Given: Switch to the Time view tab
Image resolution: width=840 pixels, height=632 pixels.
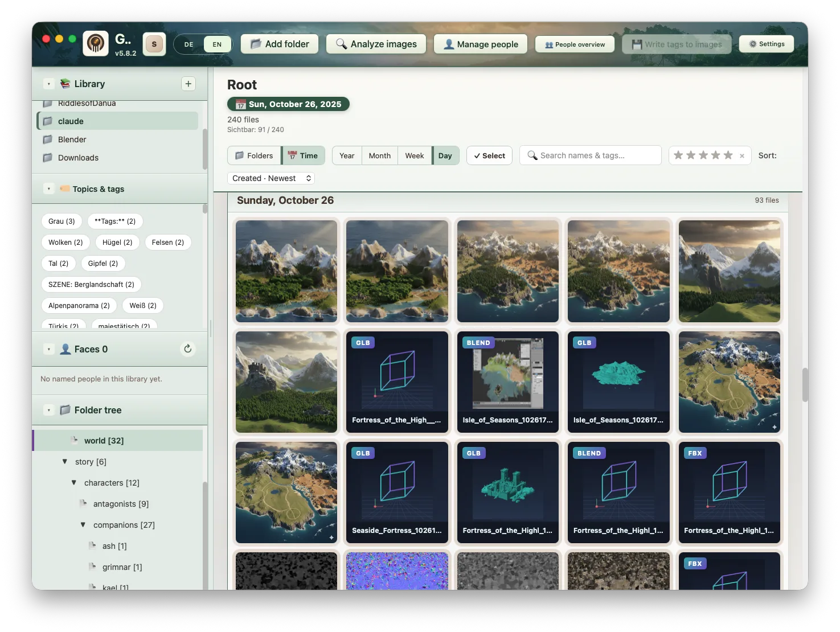Looking at the screenshot, I should pos(303,155).
